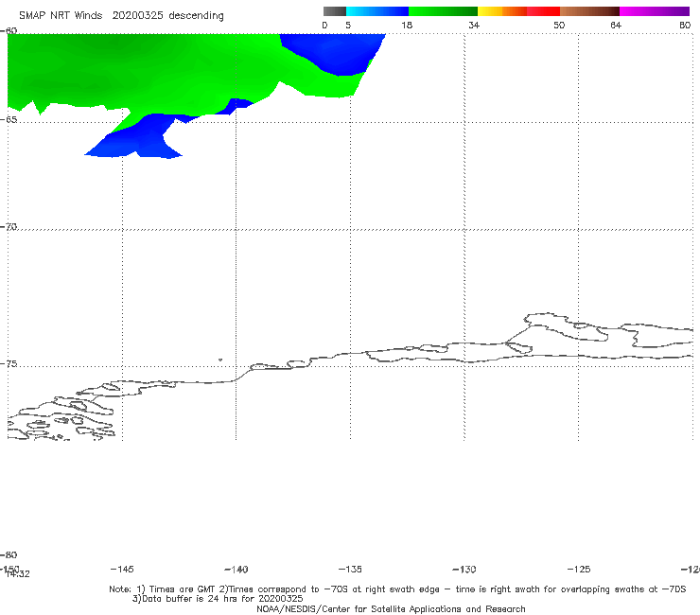Screen dimensions: 700x615
Task: Click the color bar label '34'
Action: point(474,25)
